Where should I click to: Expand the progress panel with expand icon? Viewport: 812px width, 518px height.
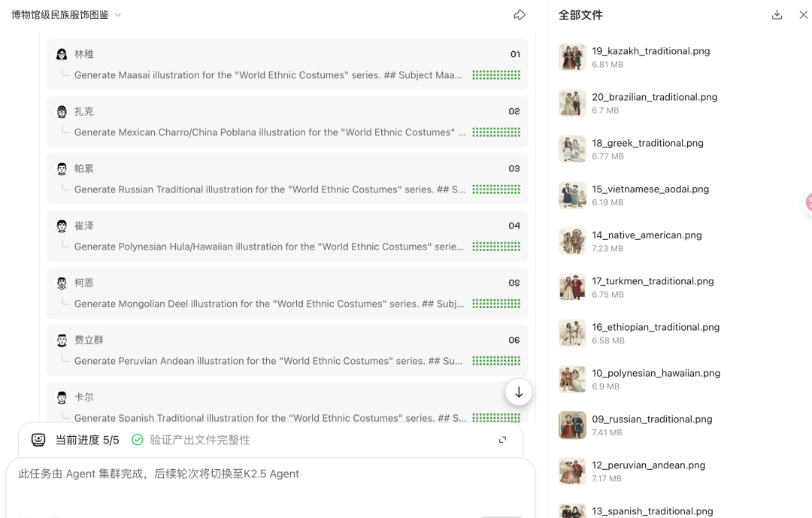(502, 440)
